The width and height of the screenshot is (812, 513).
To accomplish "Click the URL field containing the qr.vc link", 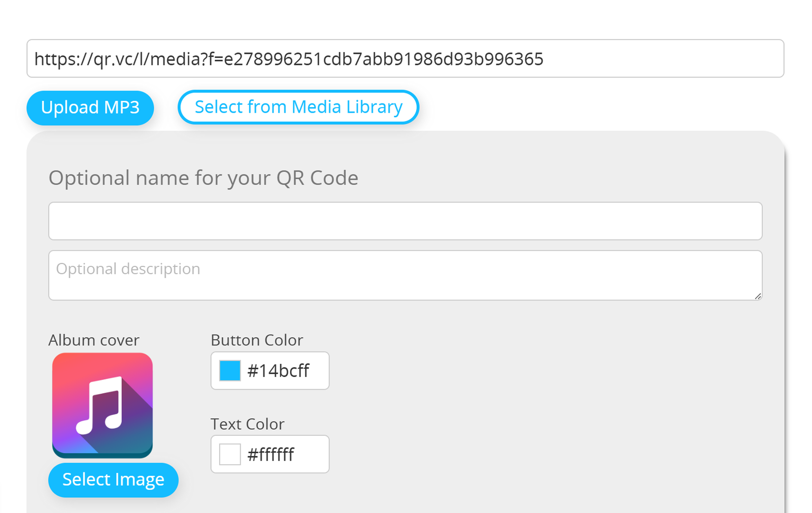I will pyautogui.click(x=405, y=59).
